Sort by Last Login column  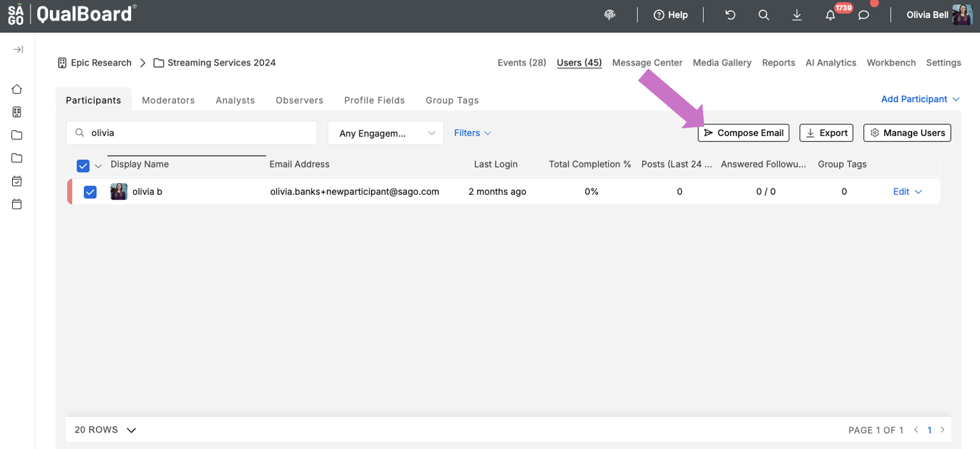click(495, 164)
